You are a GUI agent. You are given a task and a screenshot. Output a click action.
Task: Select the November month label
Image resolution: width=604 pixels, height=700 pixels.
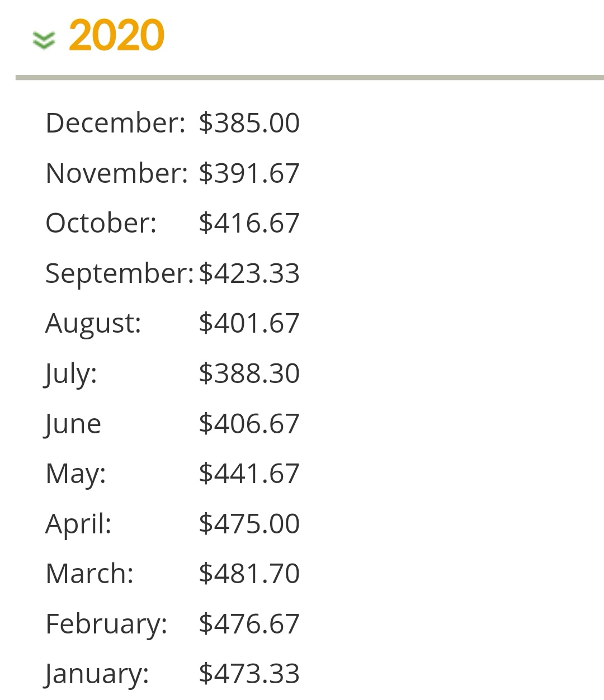coord(116,173)
